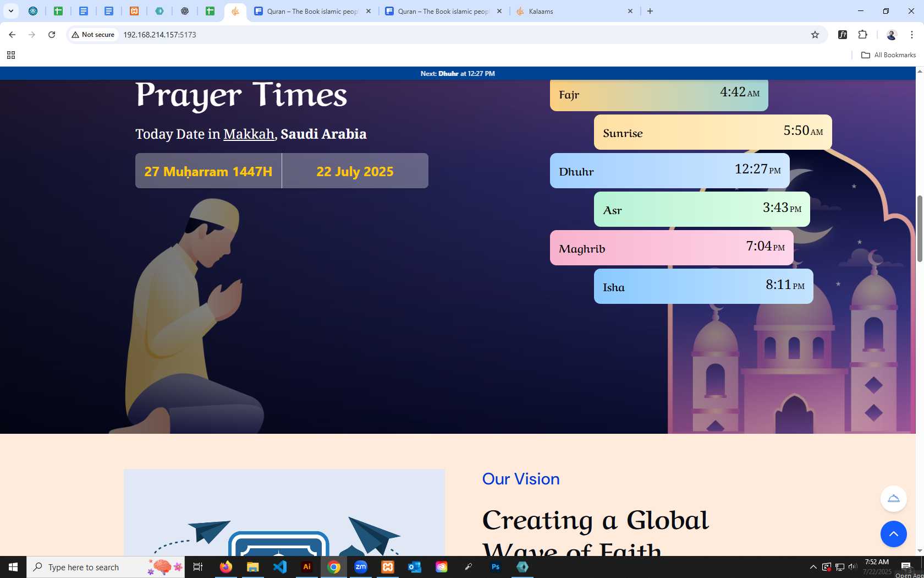The height and width of the screenshot is (578, 924).
Task: Open first Quran – The Book tab
Action: (312, 11)
